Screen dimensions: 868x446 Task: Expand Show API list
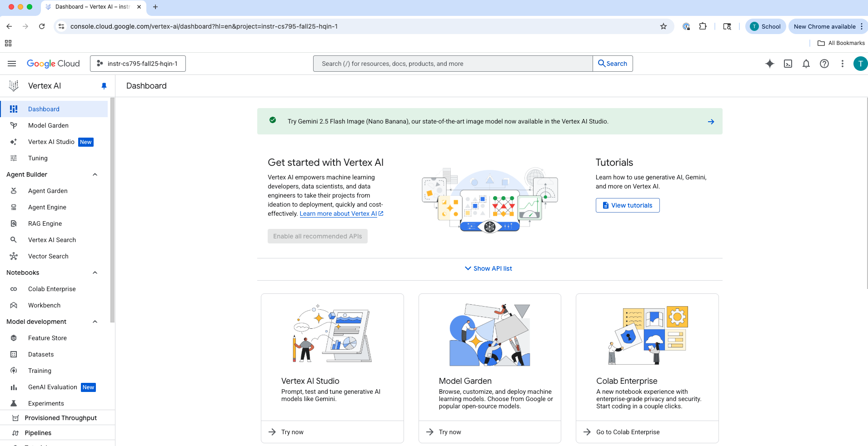pos(489,268)
